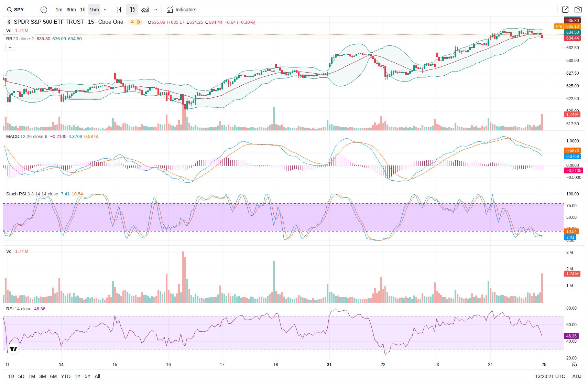Click the Stoch RSI 10.54 scale label

coord(571,232)
